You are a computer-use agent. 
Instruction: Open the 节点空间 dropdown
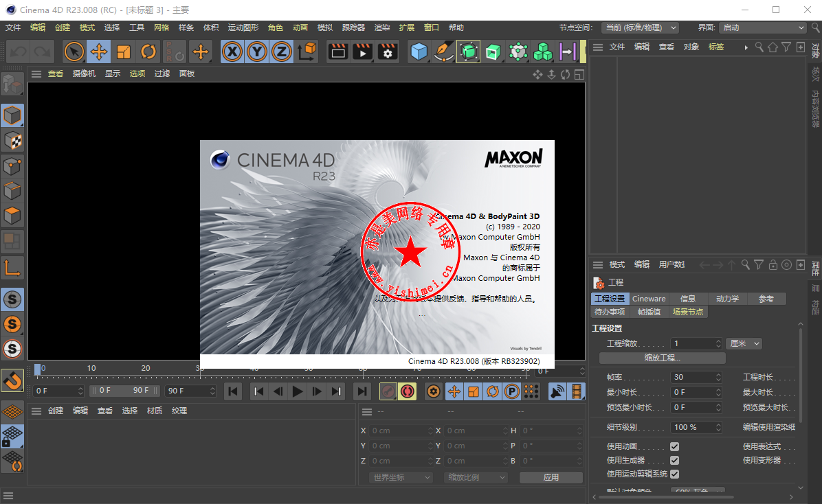tap(640, 27)
